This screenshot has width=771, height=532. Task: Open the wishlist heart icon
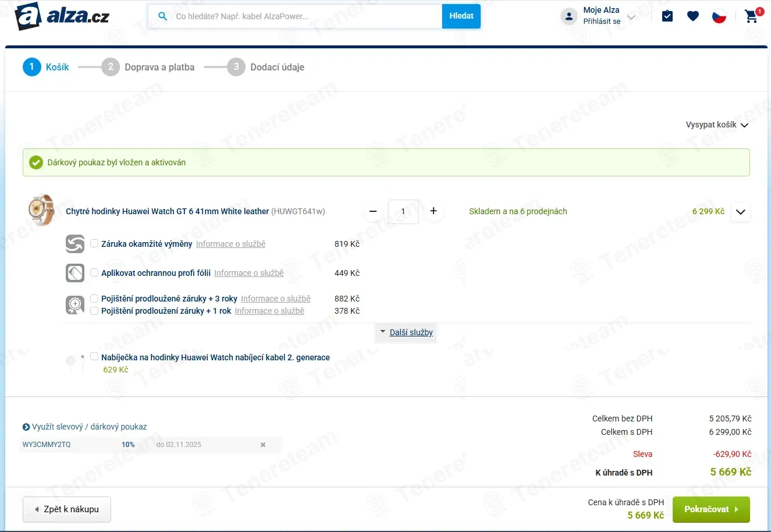pos(692,16)
